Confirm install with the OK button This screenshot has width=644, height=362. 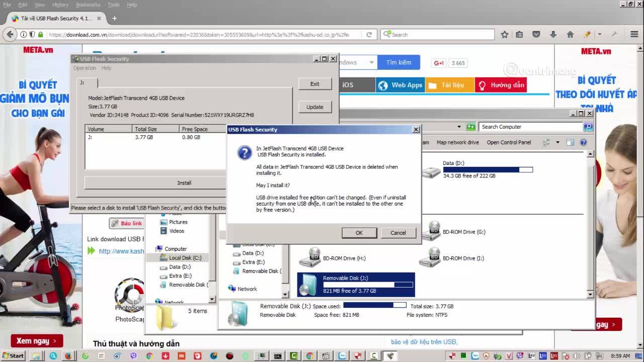(x=359, y=233)
